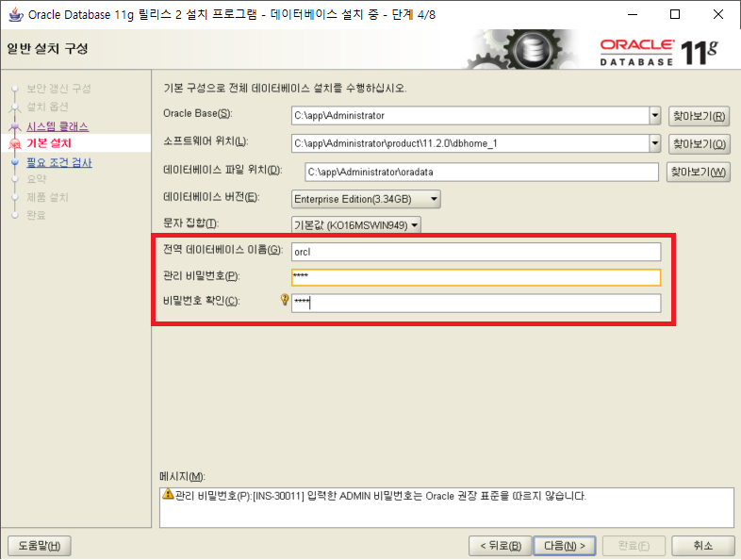The width and height of the screenshot is (741, 560).
Task: Click the 도움말(H) help button
Action: [40, 546]
